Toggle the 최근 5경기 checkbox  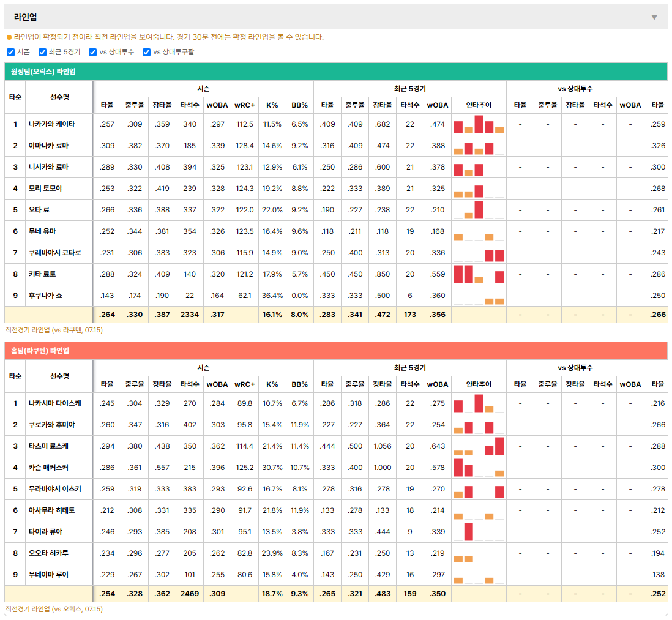point(42,52)
